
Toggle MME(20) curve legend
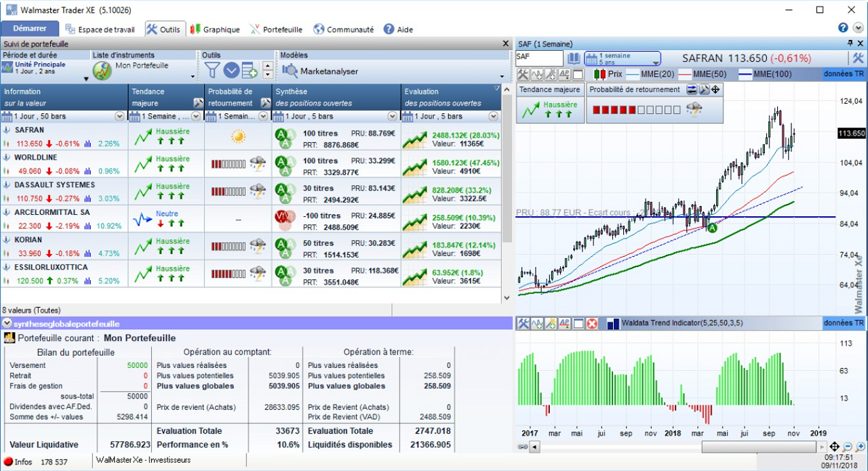[650, 74]
